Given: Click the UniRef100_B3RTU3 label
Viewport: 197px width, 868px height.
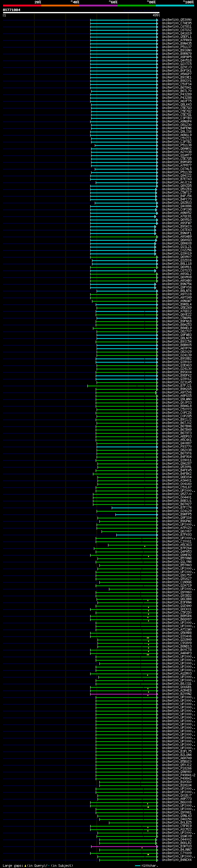Looking at the screenshot, I should click(x=176, y=846).
